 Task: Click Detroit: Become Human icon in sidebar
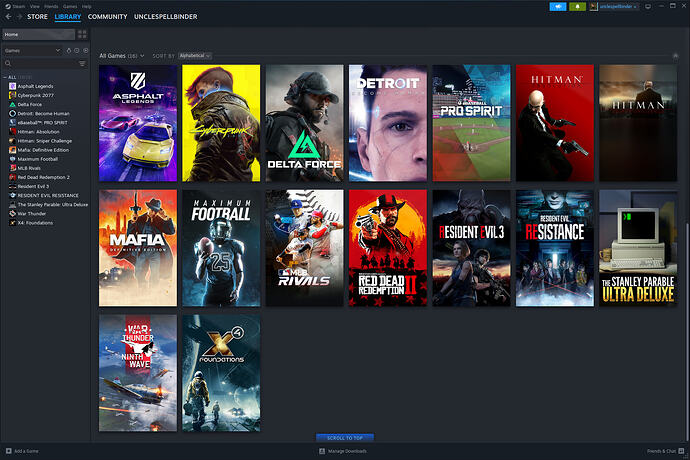point(13,114)
